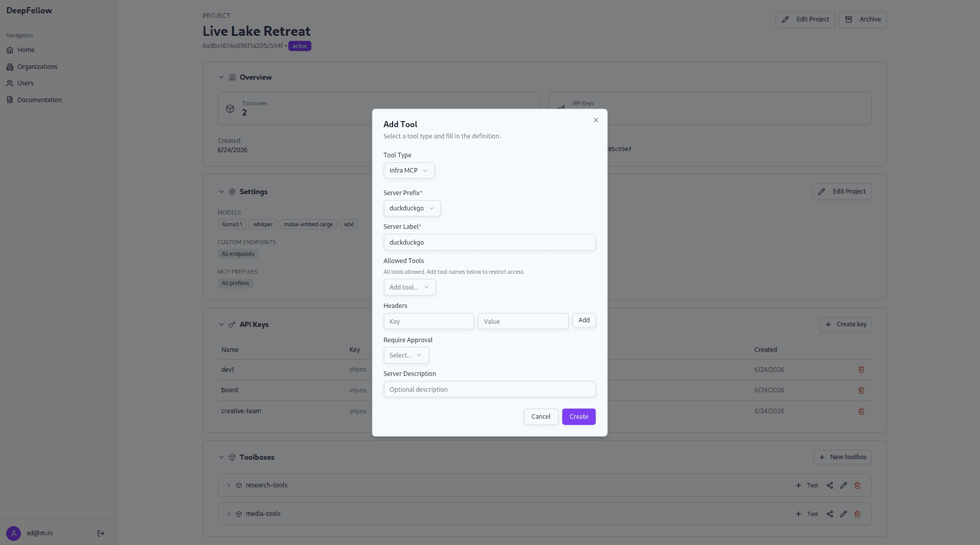Click the All endpoints tag
The image size is (980, 545).
click(238, 254)
